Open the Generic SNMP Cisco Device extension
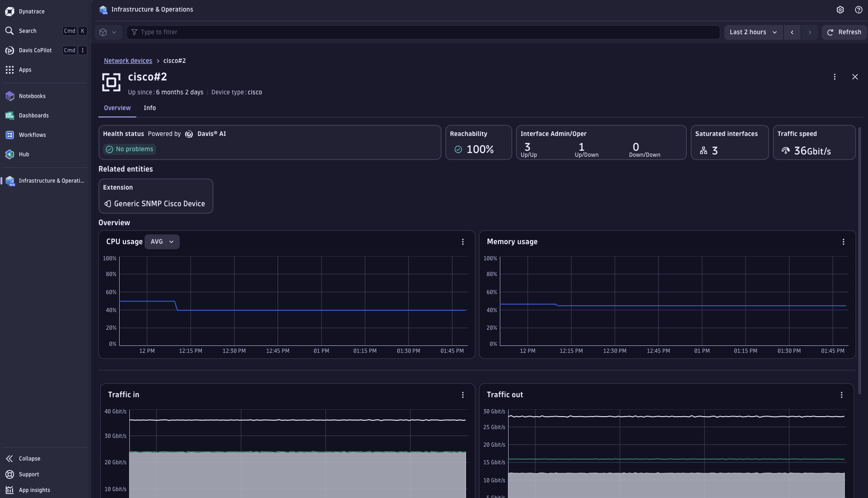 tap(156, 204)
